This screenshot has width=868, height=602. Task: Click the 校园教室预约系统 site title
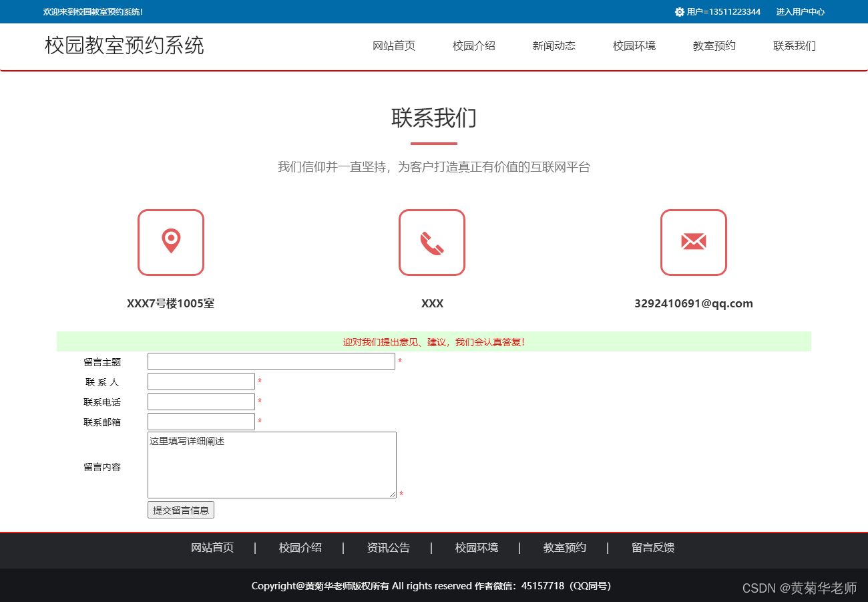coord(124,45)
